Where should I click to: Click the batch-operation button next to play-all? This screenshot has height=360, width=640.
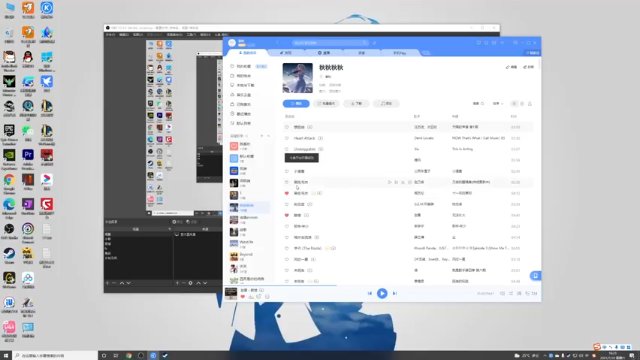point(326,104)
